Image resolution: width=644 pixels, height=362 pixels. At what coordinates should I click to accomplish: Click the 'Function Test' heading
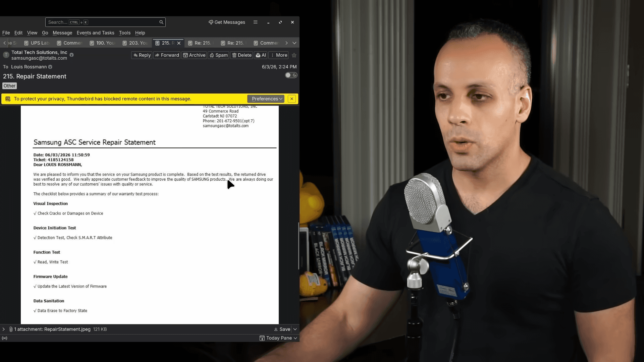[x=47, y=252]
